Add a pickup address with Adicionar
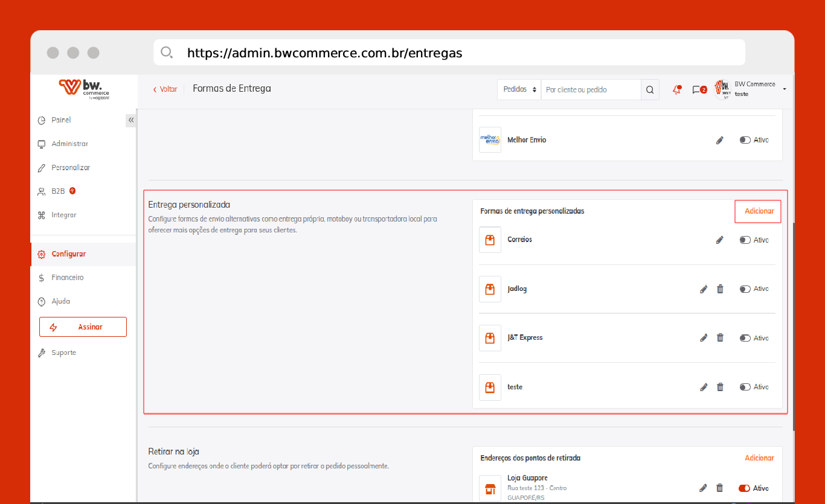Screen dimensions: 825x504 pyautogui.click(x=759, y=458)
